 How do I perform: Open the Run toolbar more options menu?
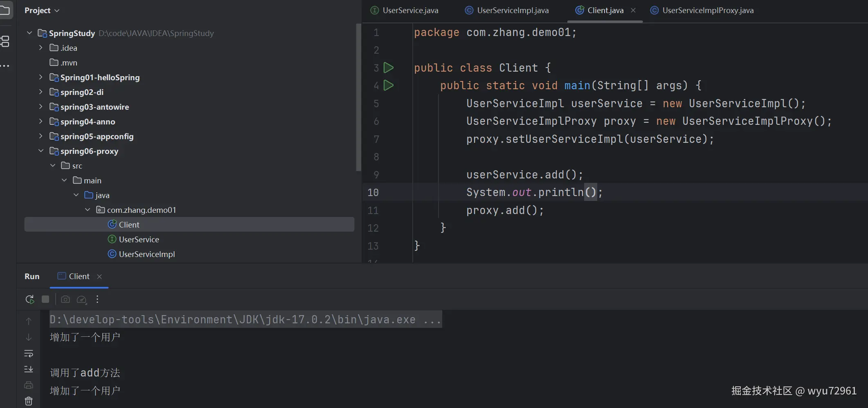[97, 299]
